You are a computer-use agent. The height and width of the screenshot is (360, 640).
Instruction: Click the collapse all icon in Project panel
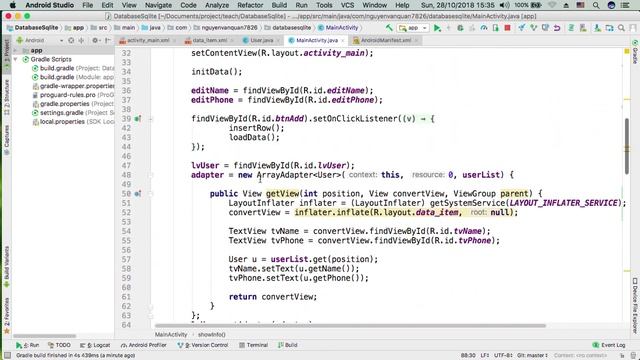[x=81, y=40]
